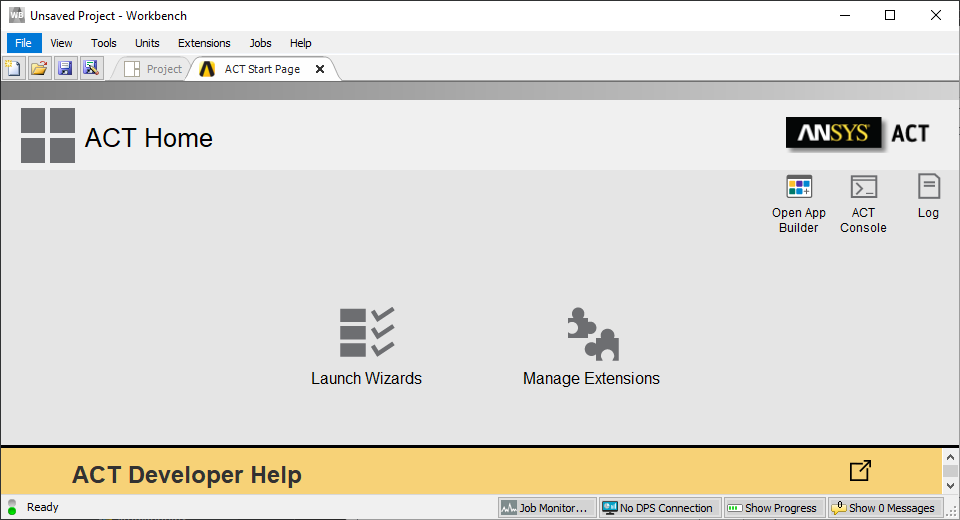Switch to the Project tab

[153, 69]
